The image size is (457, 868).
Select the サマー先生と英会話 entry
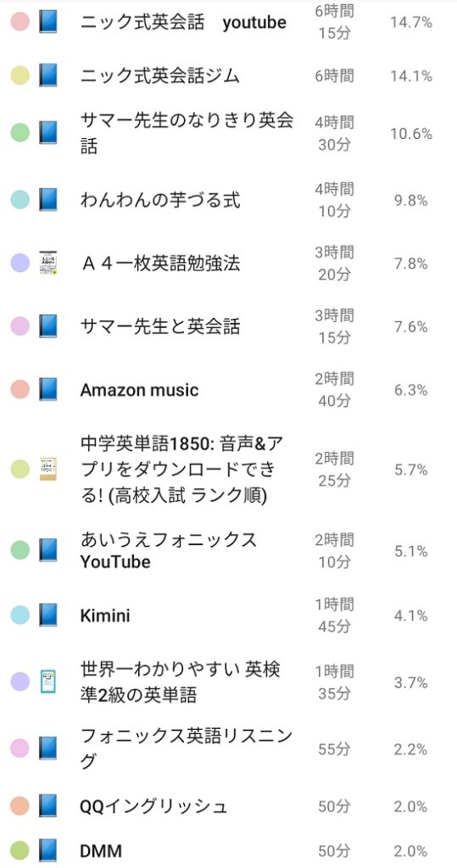[x=228, y=326]
